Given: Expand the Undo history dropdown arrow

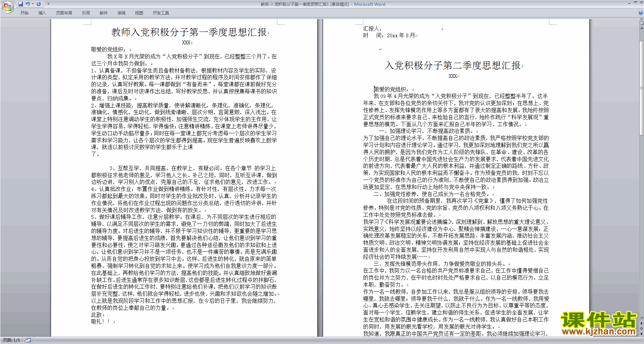Looking at the screenshot, I should 33,4.
